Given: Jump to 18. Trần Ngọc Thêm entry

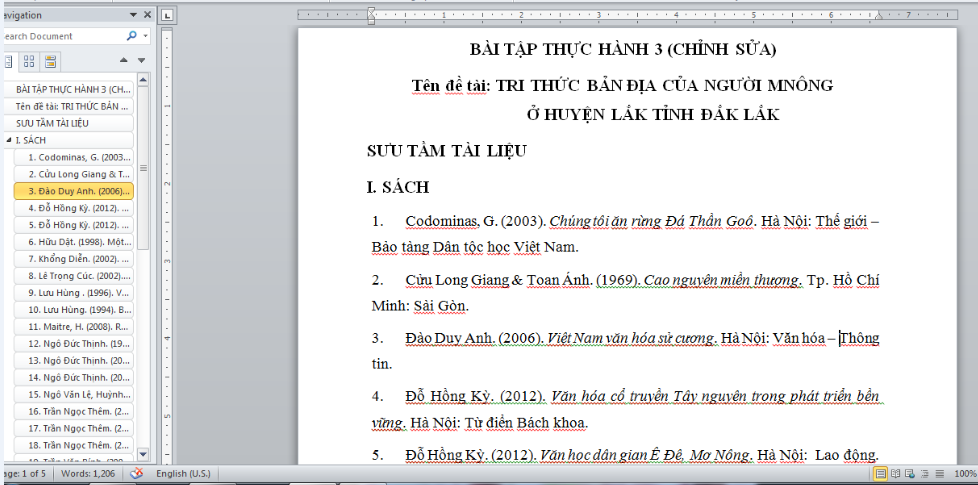Looking at the screenshot, I should pyautogui.click(x=74, y=445).
